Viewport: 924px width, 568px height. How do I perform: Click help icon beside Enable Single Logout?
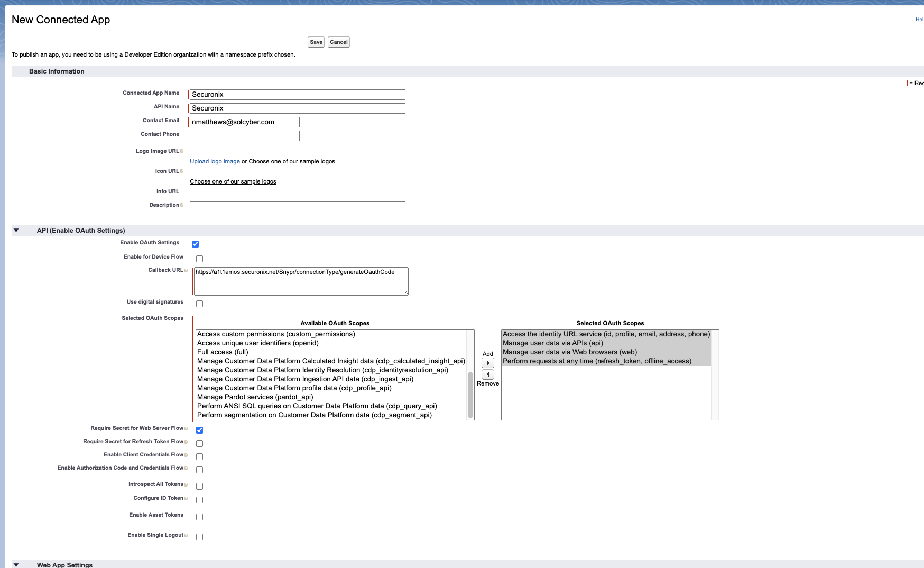point(186,535)
